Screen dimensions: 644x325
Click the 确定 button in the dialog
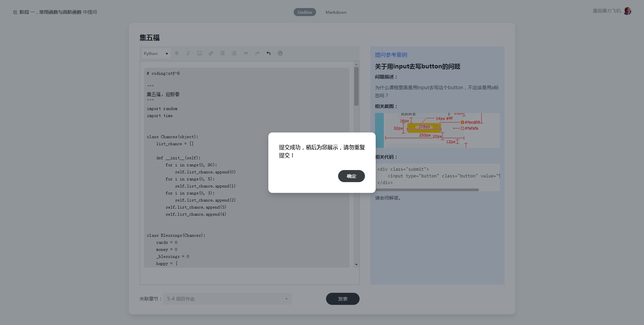pyautogui.click(x=351, y=176)
